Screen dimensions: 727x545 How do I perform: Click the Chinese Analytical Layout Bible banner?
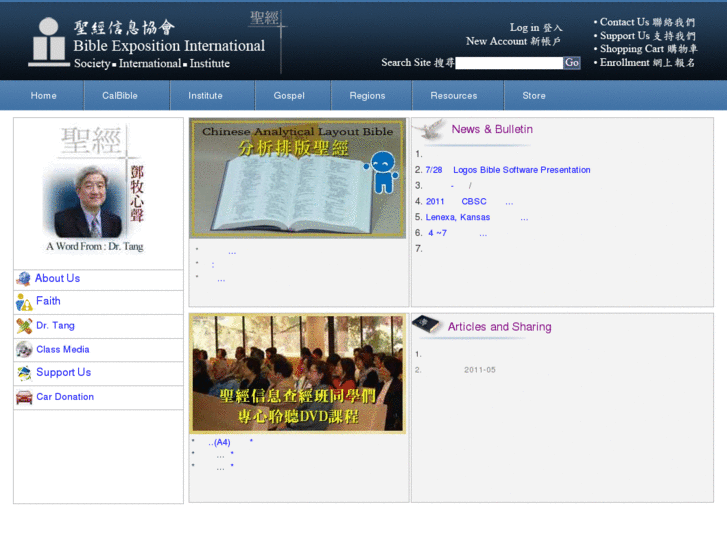(297, 179)
